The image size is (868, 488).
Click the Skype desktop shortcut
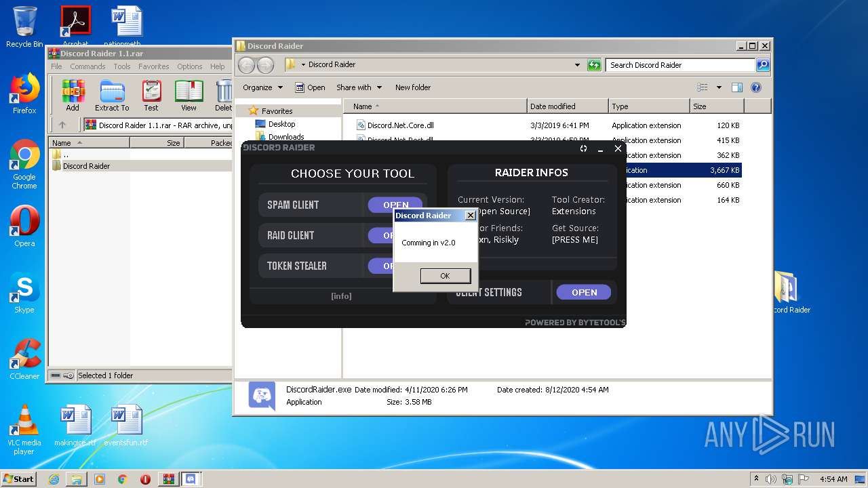[x=24, y=293]
